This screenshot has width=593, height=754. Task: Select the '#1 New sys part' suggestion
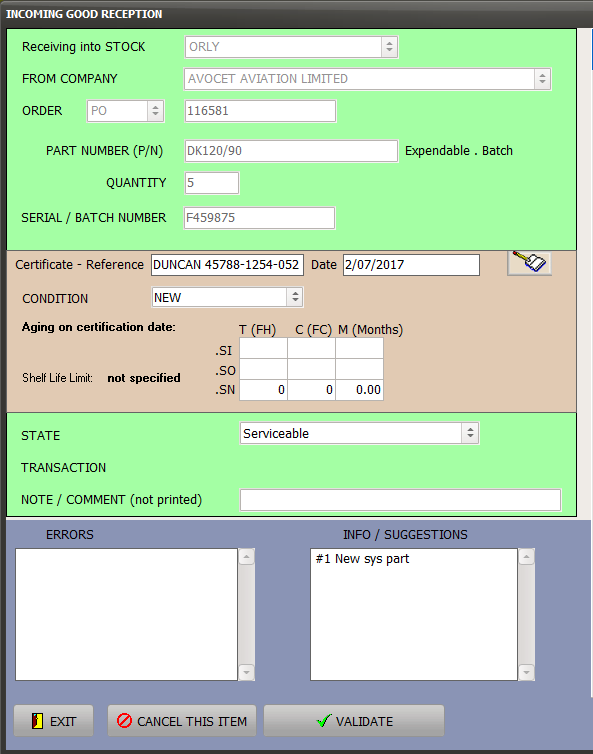point(362,559)
